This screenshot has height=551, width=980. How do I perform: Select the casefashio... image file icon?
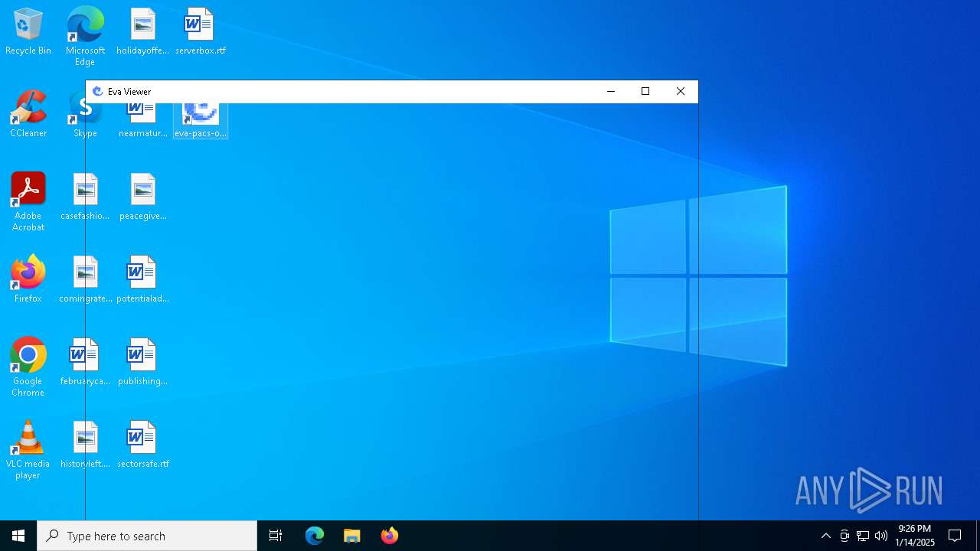85,197
